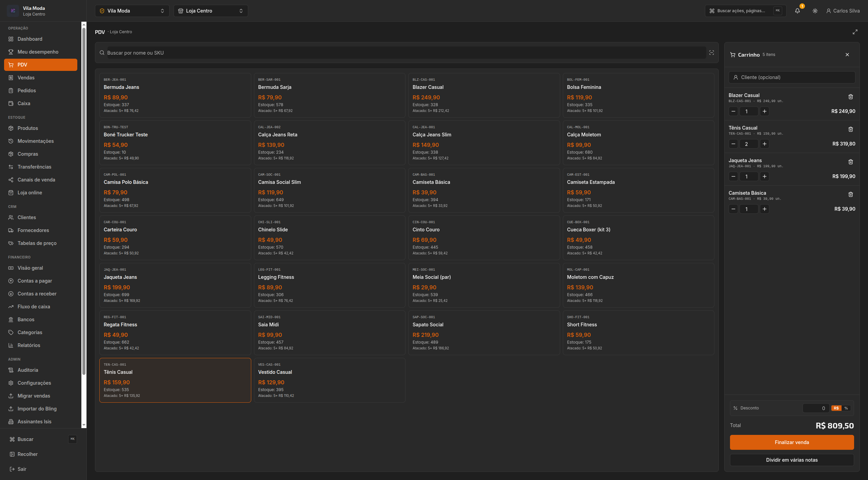
Task: Click the Desconto value input
Action: click(x=816, y=408)
